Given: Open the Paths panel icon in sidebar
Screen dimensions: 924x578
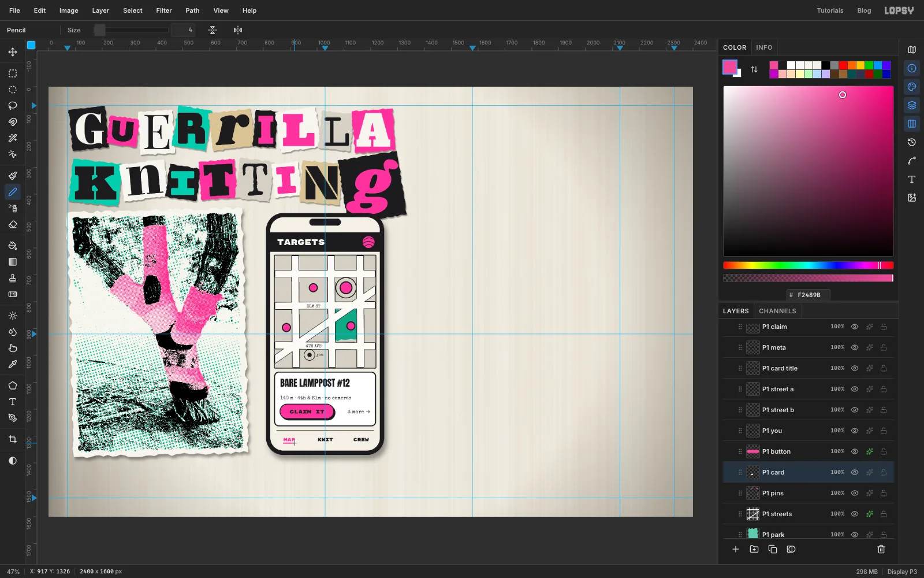Looking at the screenshot, I should pos(912,161).
